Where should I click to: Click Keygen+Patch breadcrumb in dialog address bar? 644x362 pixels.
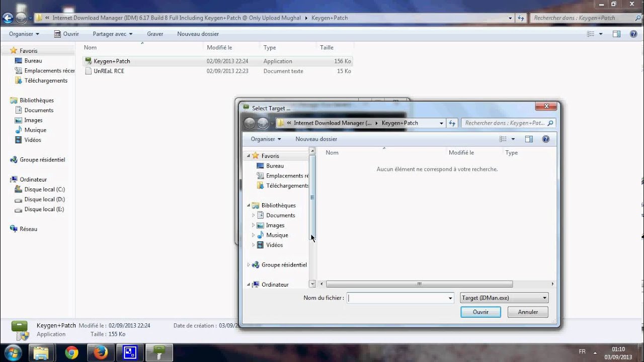pyautogui.click(x=399, y=123)
